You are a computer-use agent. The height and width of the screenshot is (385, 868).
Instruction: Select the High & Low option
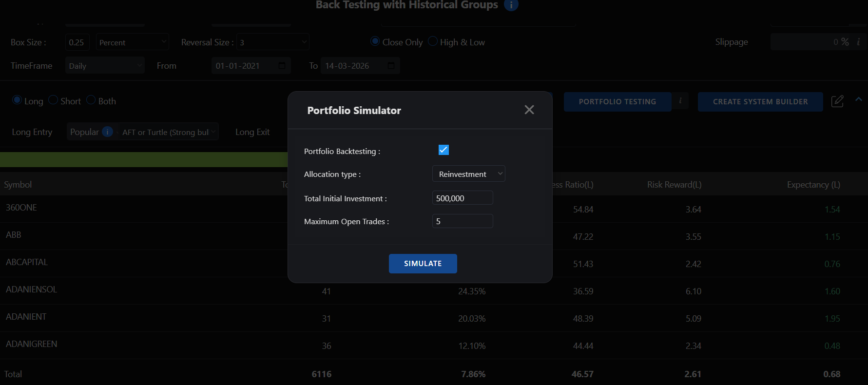(x=433, y=41)
